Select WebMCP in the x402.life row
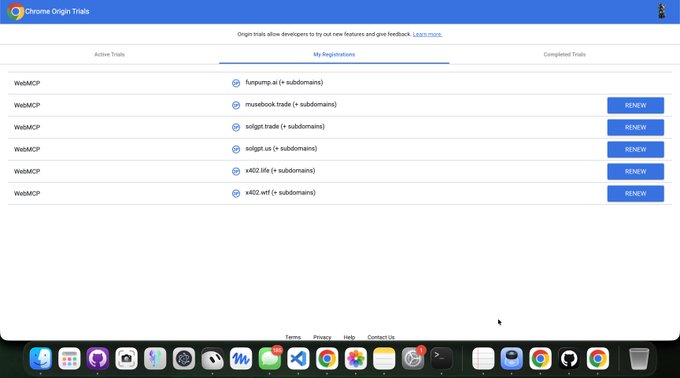680x378 pixels. point(27,172)
